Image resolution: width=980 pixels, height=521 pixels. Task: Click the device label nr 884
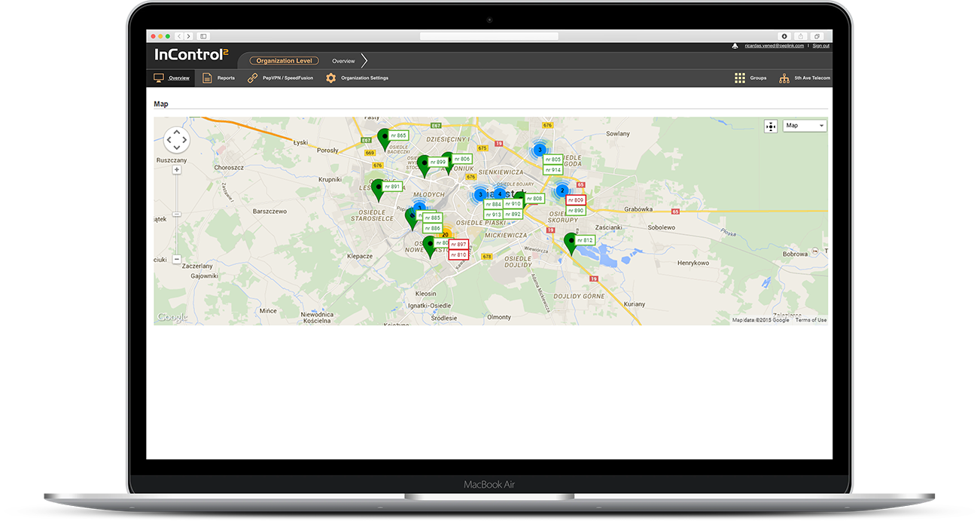pyautogui.click(x=493, y=204)
